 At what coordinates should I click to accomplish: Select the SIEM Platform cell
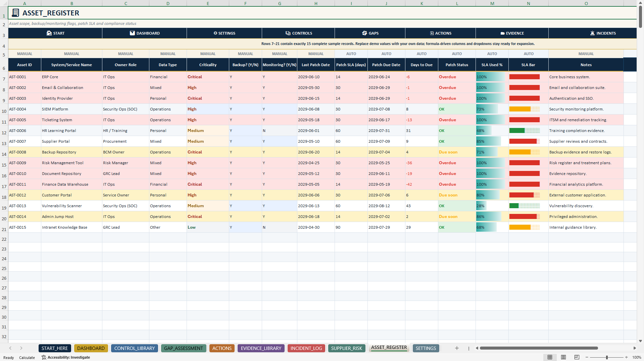pos(71,109)
